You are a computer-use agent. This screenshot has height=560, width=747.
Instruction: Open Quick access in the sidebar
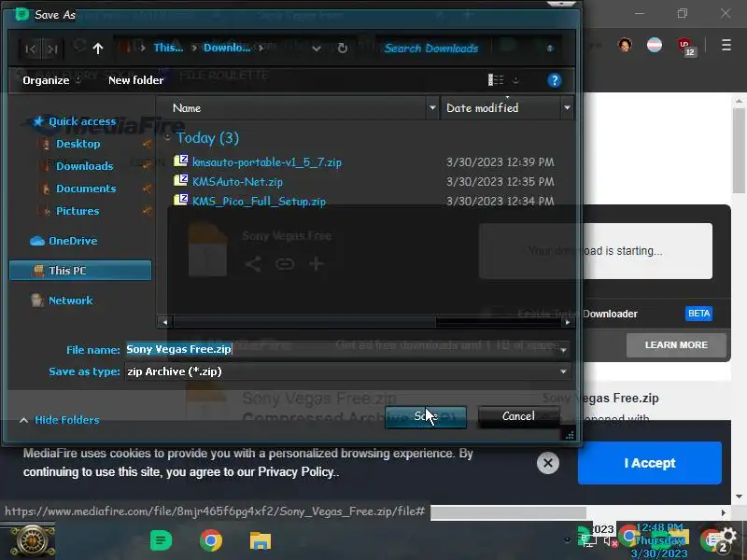pyautogui.click(x=82, y=121)
